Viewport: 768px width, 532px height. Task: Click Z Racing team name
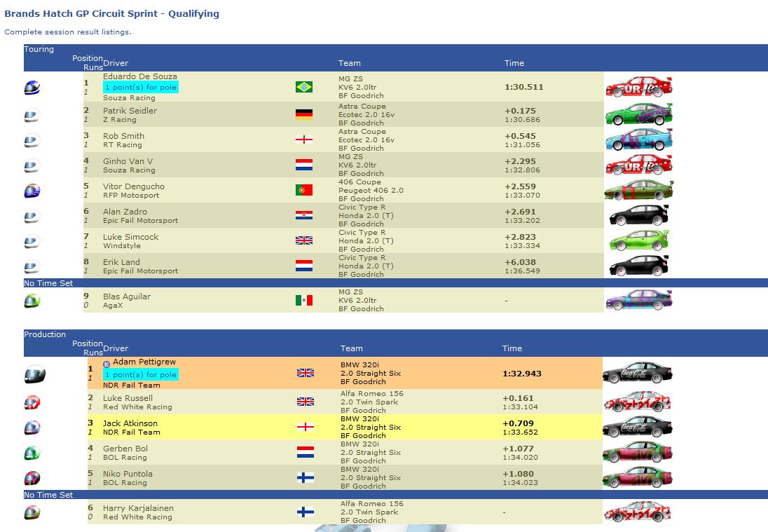(x=120, y=120)
